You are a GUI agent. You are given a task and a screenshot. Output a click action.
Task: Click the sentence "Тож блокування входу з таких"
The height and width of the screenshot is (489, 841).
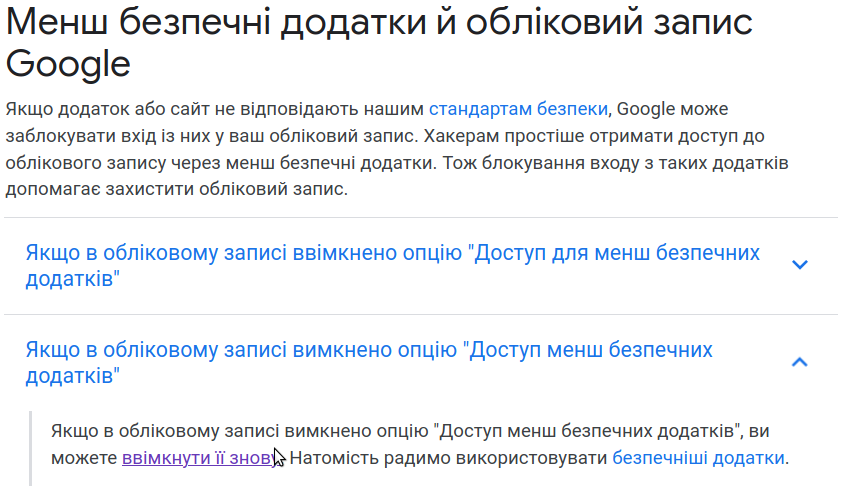(x=615, y=162)
